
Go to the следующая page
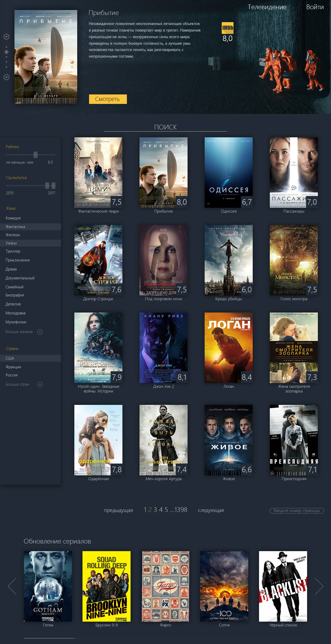(x=211, y=510)
